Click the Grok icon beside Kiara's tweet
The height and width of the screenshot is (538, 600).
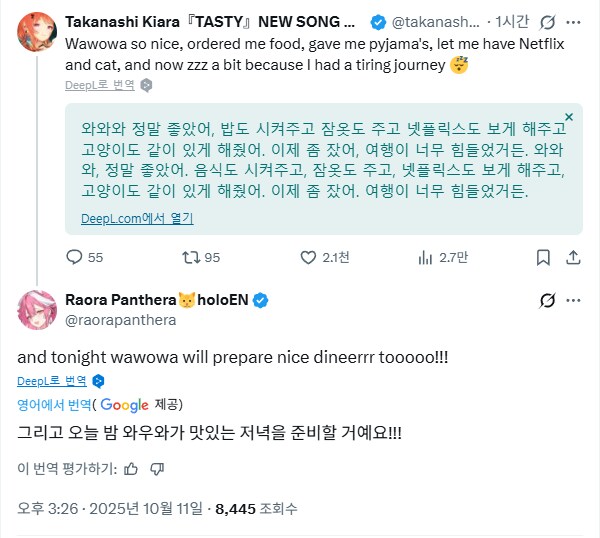click(547, 21)
